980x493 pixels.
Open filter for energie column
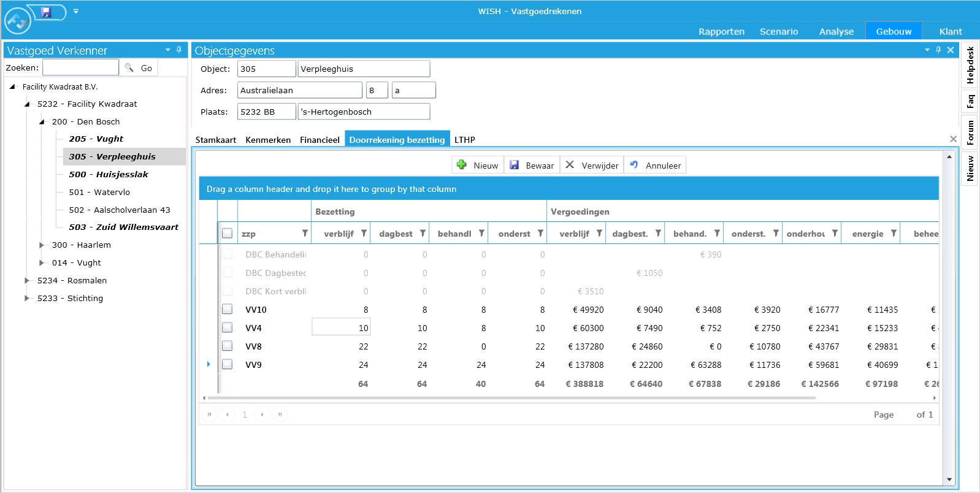pos(894,234)
